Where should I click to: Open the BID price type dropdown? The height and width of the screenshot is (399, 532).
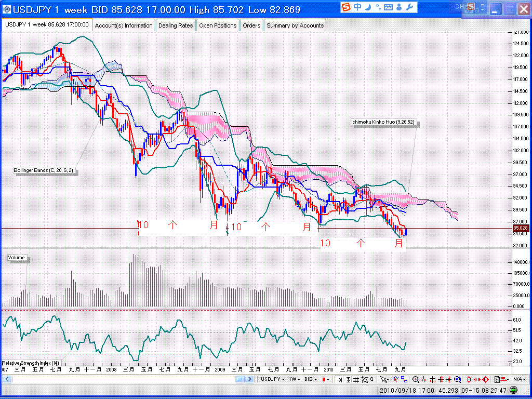click(x=311, y=380)
